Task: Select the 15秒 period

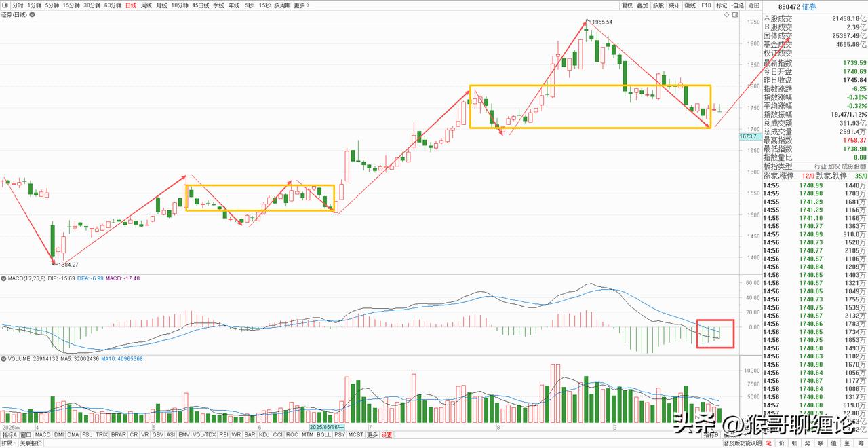Action: [264, 5]
